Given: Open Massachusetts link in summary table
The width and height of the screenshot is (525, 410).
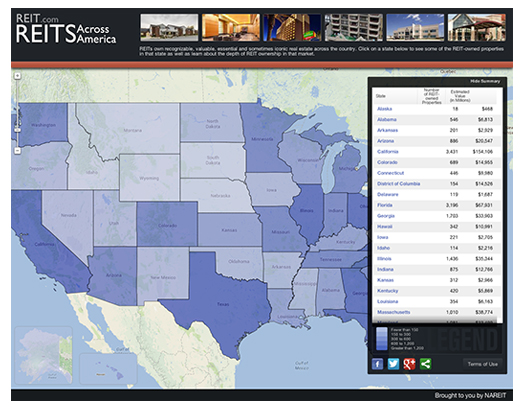Looking at the screenshot, I should click(x=393, y=312).
